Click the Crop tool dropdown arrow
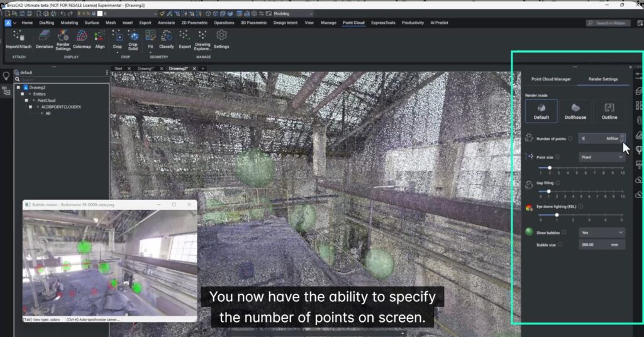The width and height of the screenshot is (644, 337). pos(118,53)
